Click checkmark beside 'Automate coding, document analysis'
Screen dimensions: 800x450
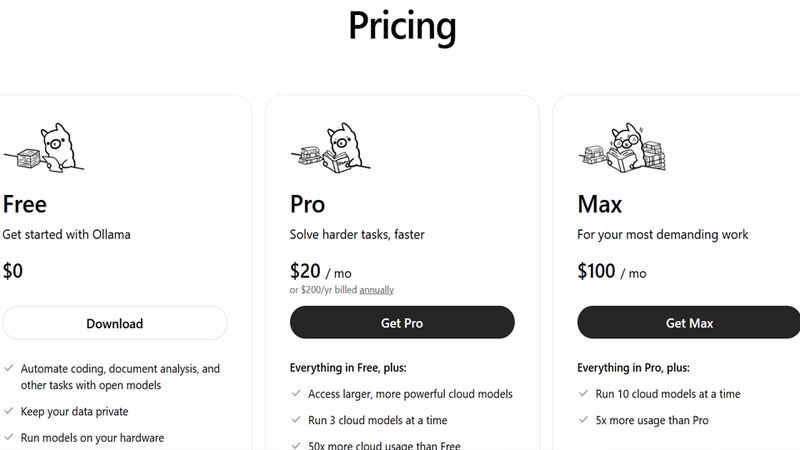9,368
